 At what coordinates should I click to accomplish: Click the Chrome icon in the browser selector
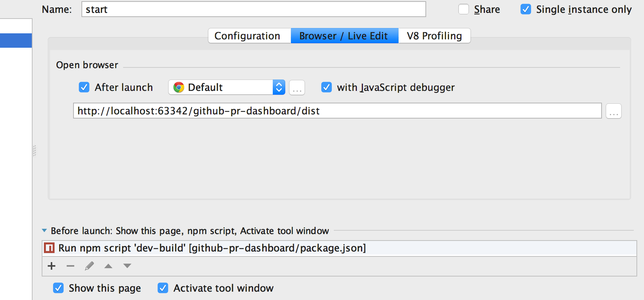[179, 87]
